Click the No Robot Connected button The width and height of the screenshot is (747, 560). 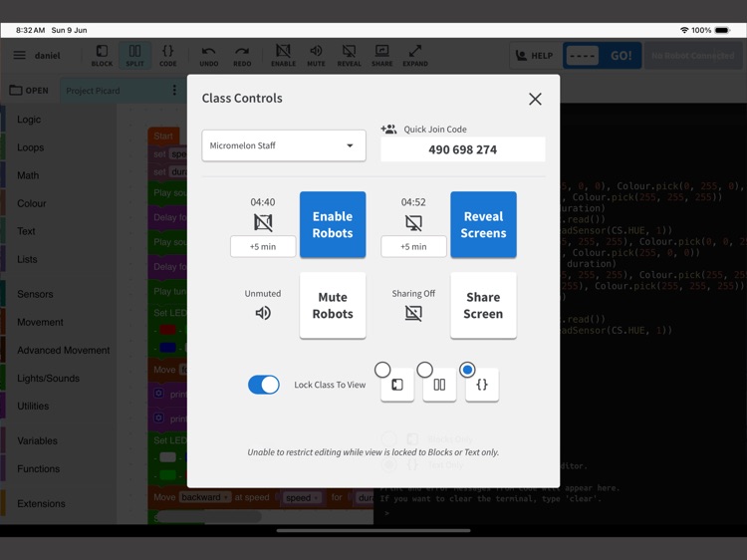pos(693,56)
